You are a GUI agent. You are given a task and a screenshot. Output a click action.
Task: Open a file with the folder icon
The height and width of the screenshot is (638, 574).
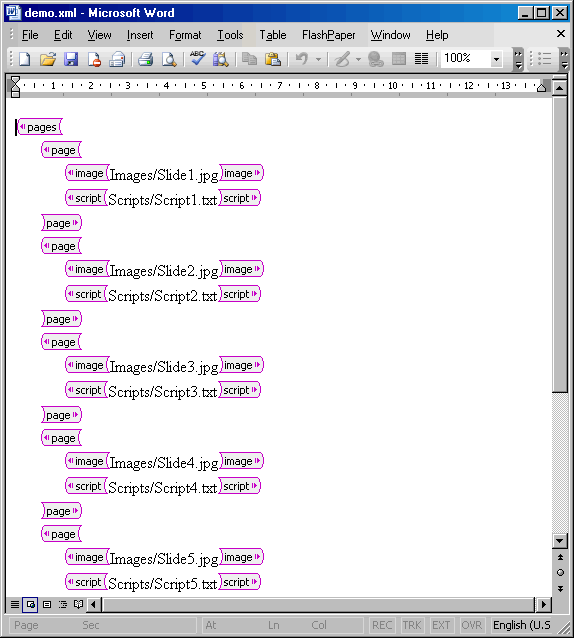[48, 59]
